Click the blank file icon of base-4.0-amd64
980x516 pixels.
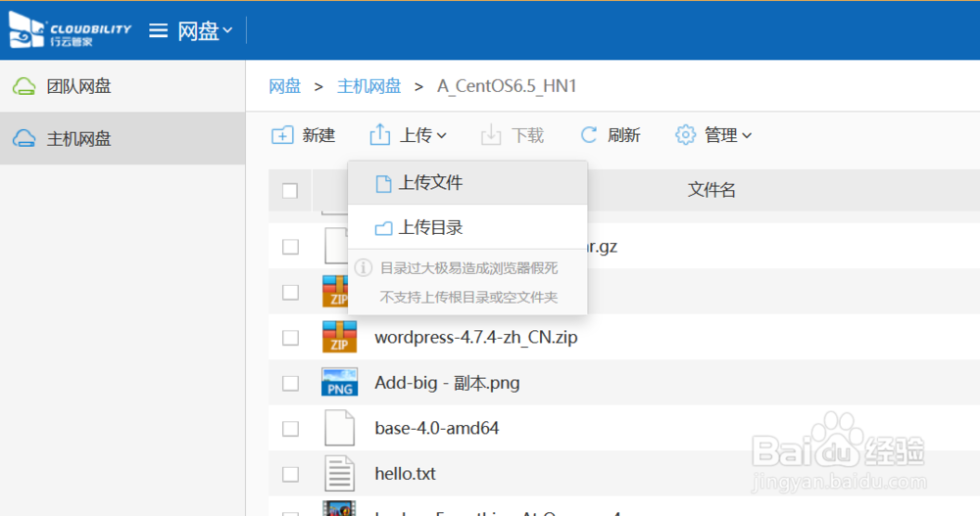[x=339, y=428]
